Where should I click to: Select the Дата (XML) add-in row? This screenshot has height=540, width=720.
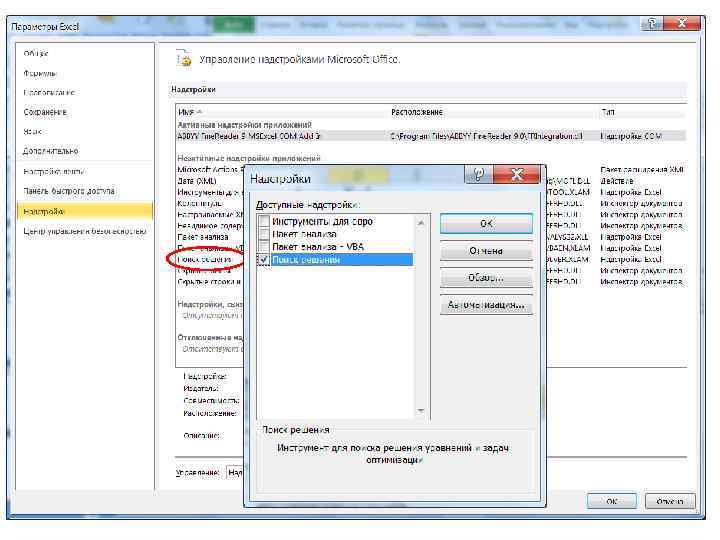(x=197, y=181)
